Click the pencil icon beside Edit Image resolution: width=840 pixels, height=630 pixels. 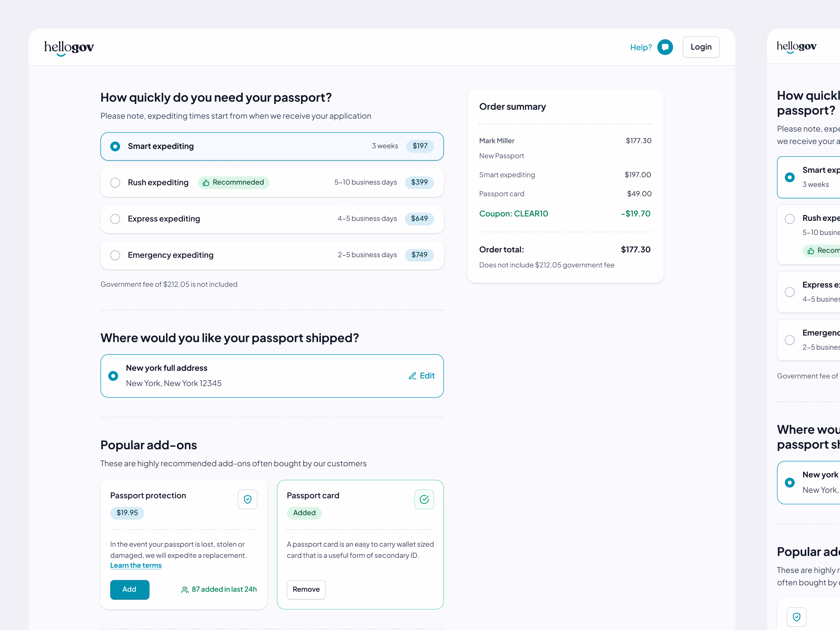click(x=412, y=376)
